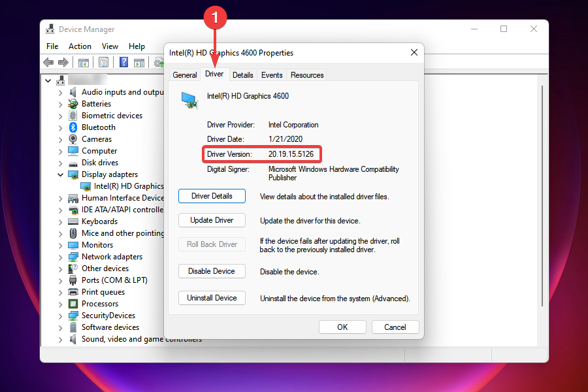This screenshot has height=392, width=588.
Task: Select the Computer category icon
Action: coord(73,151)
